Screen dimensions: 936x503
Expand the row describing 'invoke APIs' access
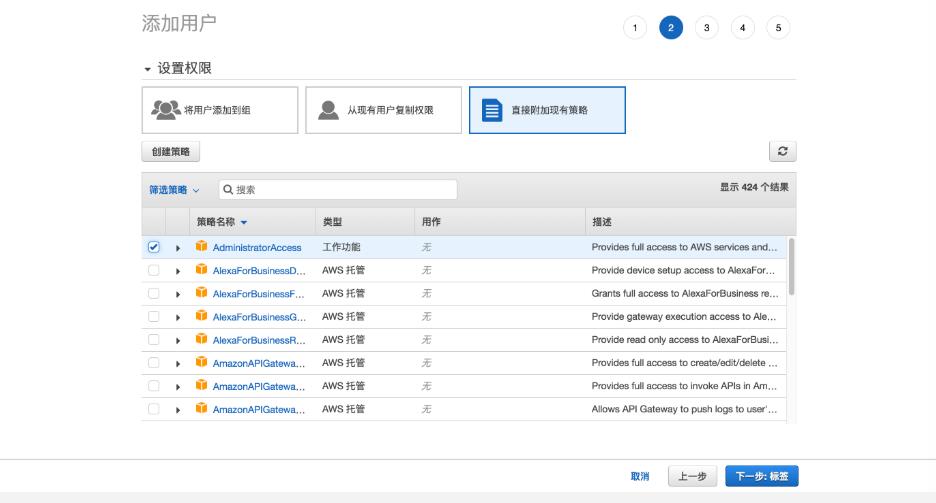pyautogui.click(x=178, y=387)
